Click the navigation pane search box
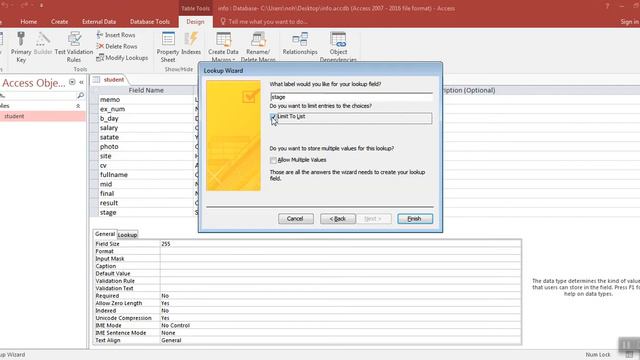640x360 pixels. [38, 95]
